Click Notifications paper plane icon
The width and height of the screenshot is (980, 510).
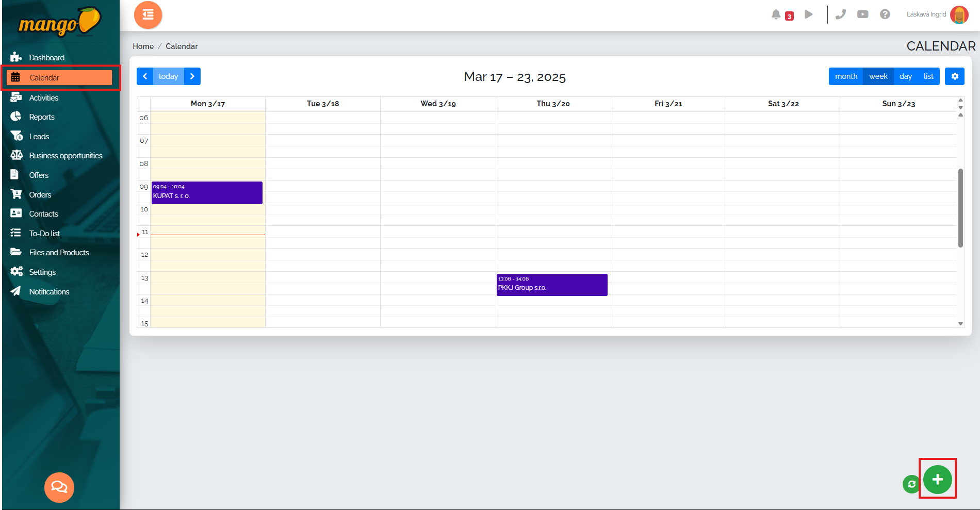pos(16,291)
